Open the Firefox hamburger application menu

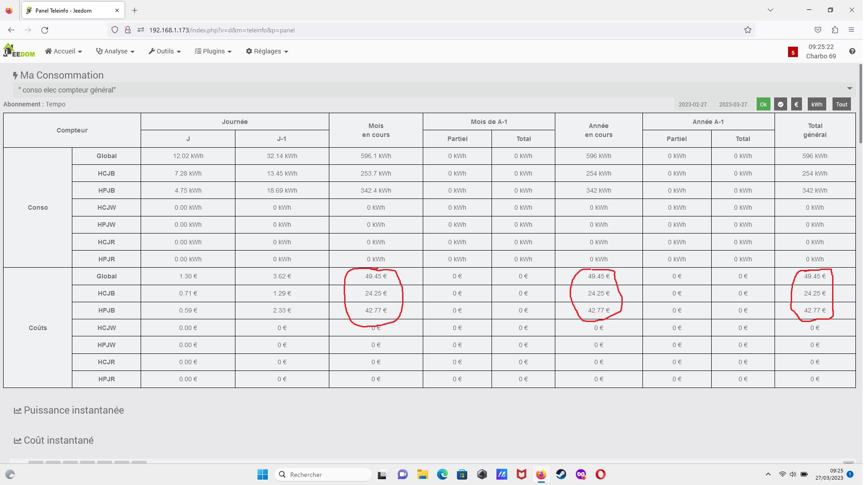[851, 30]
